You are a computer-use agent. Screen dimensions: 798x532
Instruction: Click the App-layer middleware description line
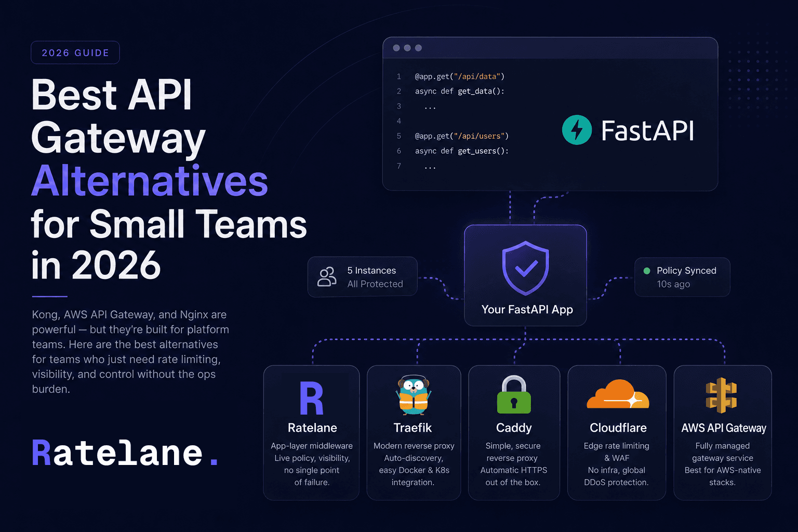(x=312, y=446)
